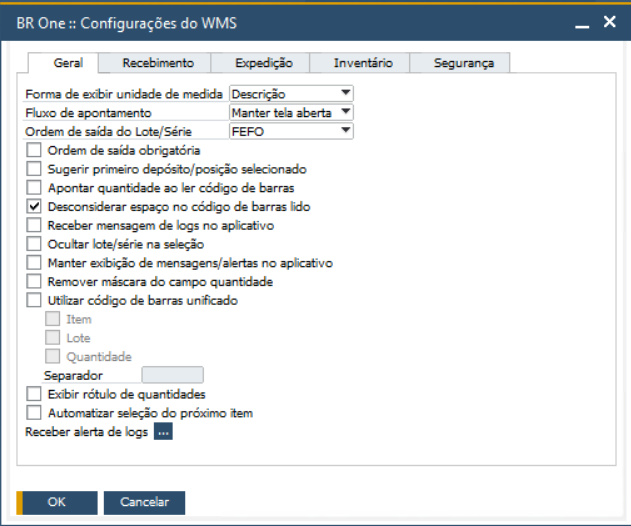
Task: Close the Configurações do WMS dialog
Action: (608, 21)
